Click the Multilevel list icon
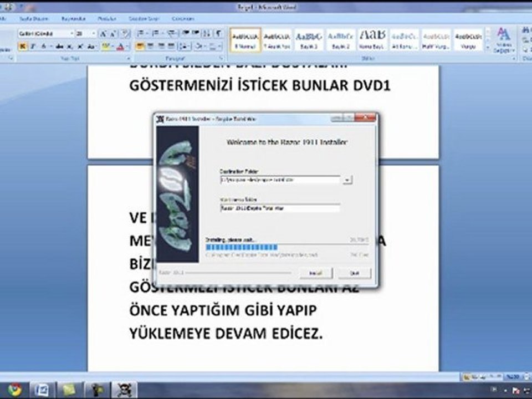The width and height of the screenshot is (532, 399). (171, 33)
